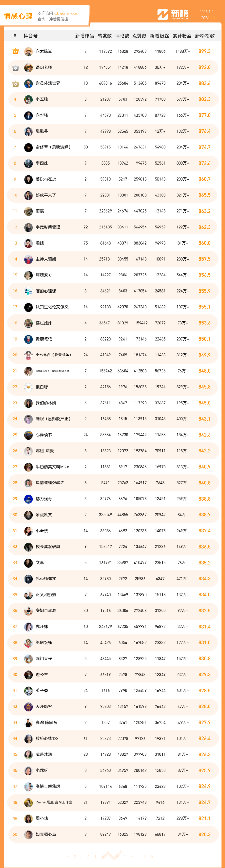Click 认知进化论艾尔文's black avatar icon
Viewport: 225px width, 868px height.
[29, 307]
